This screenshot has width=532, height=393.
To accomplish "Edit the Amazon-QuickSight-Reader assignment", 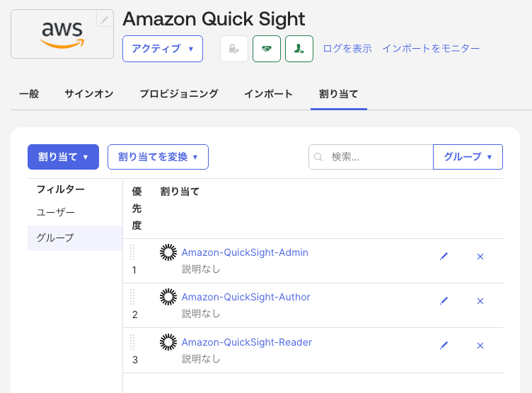I will [444, 346].
